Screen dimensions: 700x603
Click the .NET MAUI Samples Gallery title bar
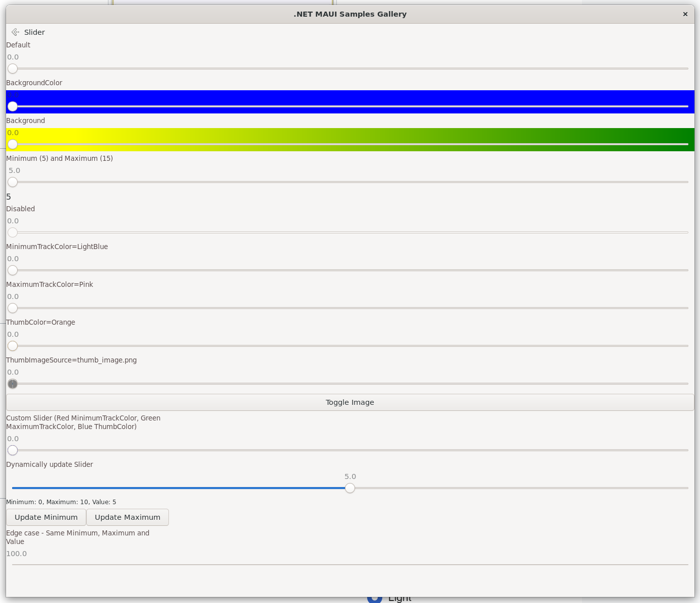[x=350, y=14]
